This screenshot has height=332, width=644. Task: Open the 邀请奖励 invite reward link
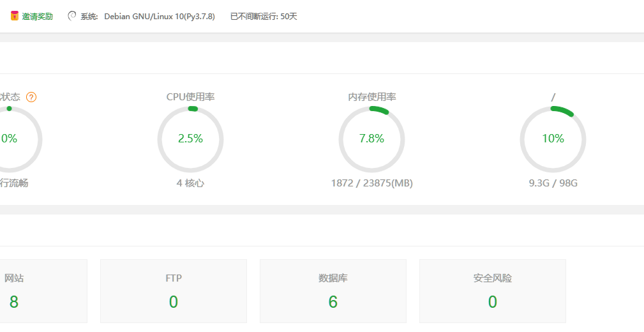point(38,17)
